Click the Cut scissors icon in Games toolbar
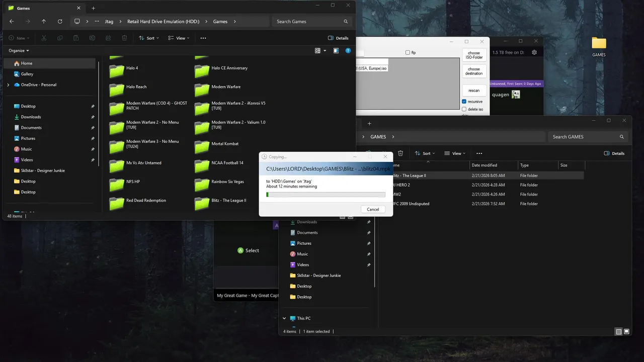The width and height of the screenshot is (644, 362). [x=44, y=38]
